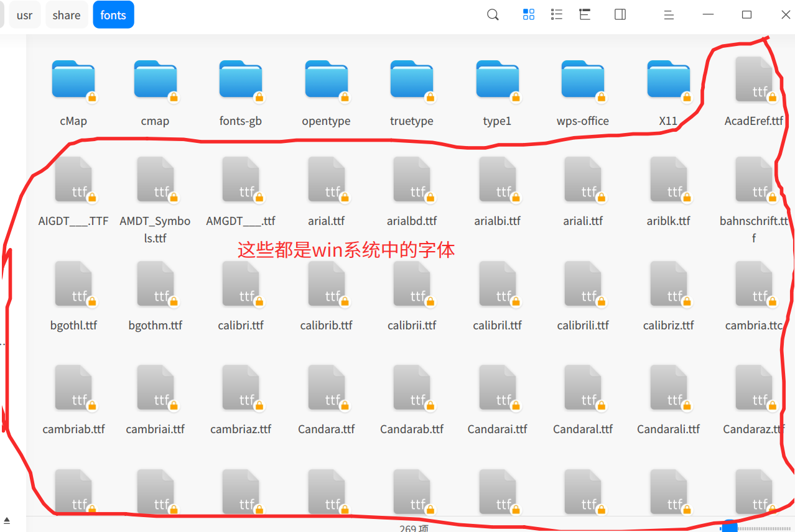Select the cambria.ttc file icon
The width and height of the screenshot is (795, 532).
754,284
